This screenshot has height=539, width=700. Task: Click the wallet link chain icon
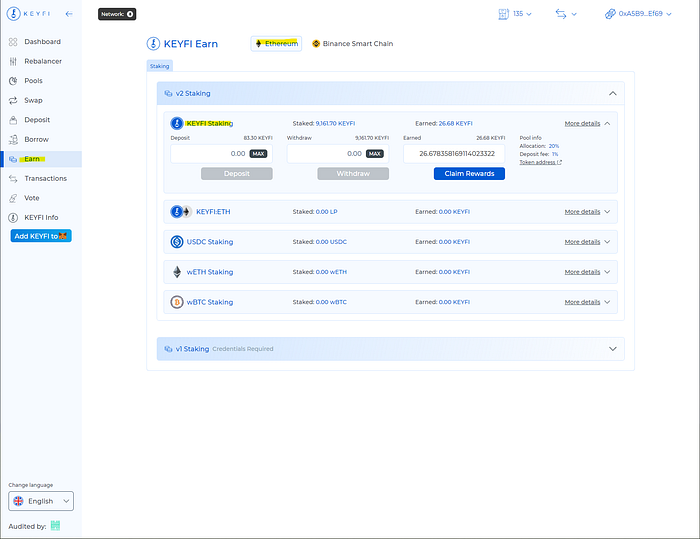pos(610,14)
